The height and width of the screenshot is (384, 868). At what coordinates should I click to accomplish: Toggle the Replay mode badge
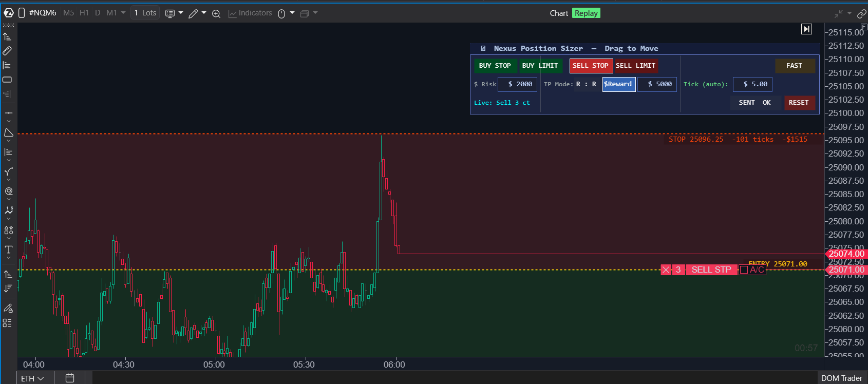pos(586,13)
